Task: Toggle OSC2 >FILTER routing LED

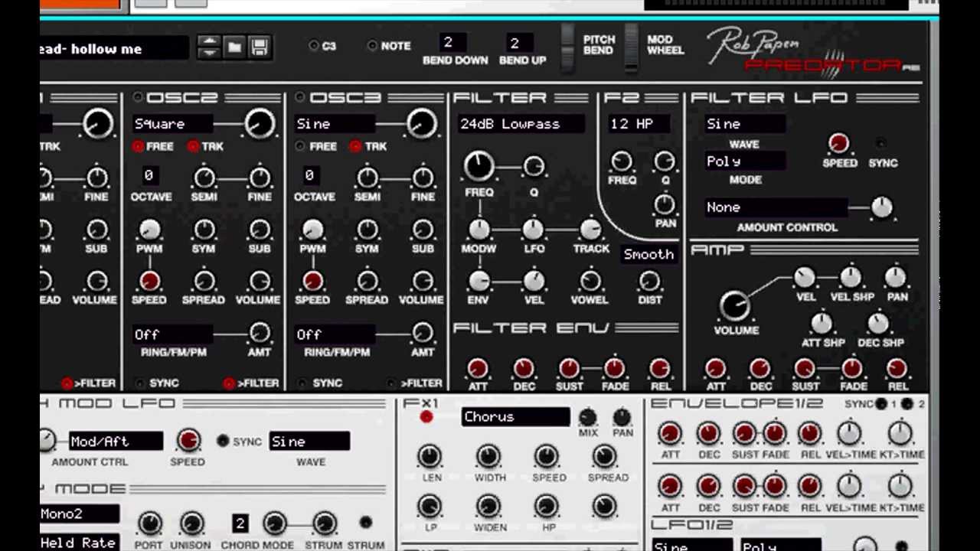Action: pyautogui.click(x=228, y=383)
